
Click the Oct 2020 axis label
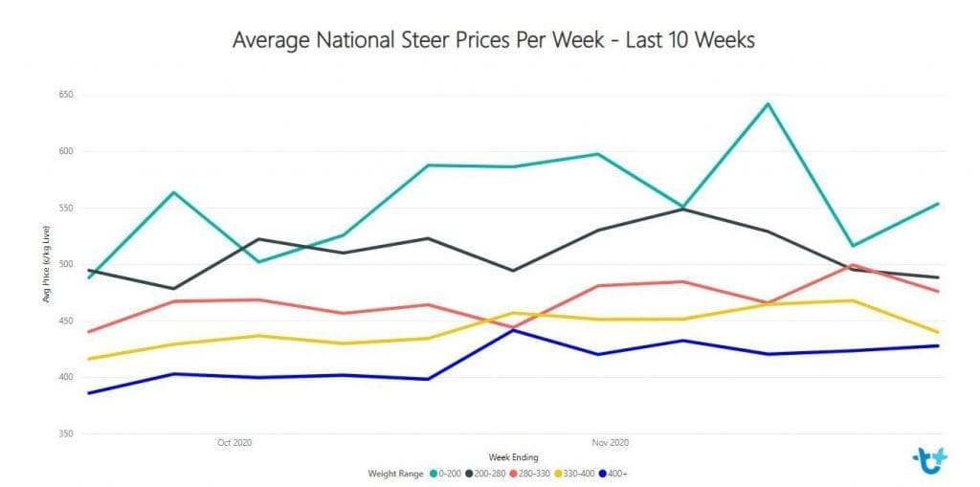point(234,443)
